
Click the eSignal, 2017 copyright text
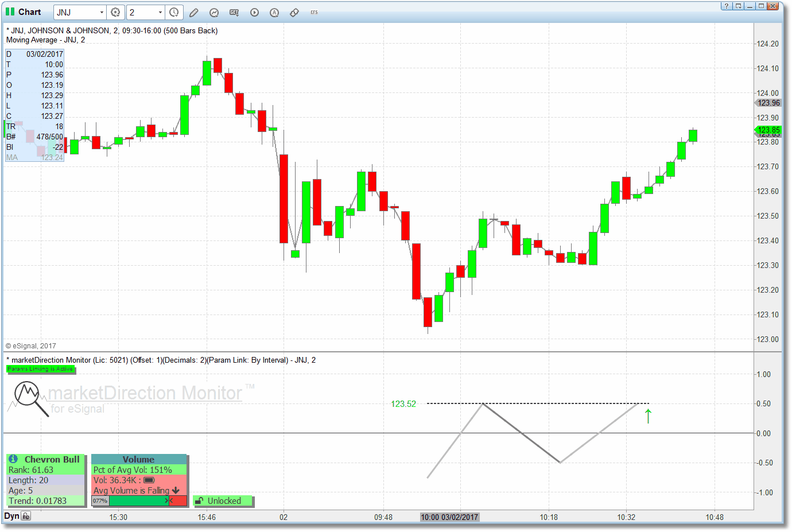(31, 346)
